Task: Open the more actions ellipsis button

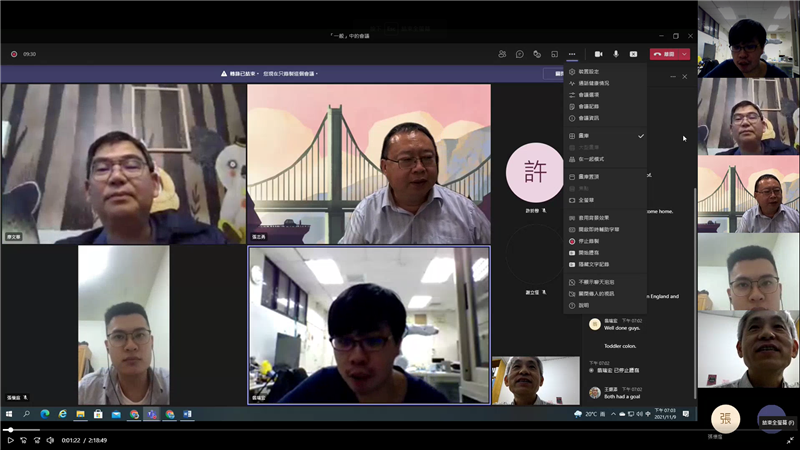Action: click(x=572, y=54)
